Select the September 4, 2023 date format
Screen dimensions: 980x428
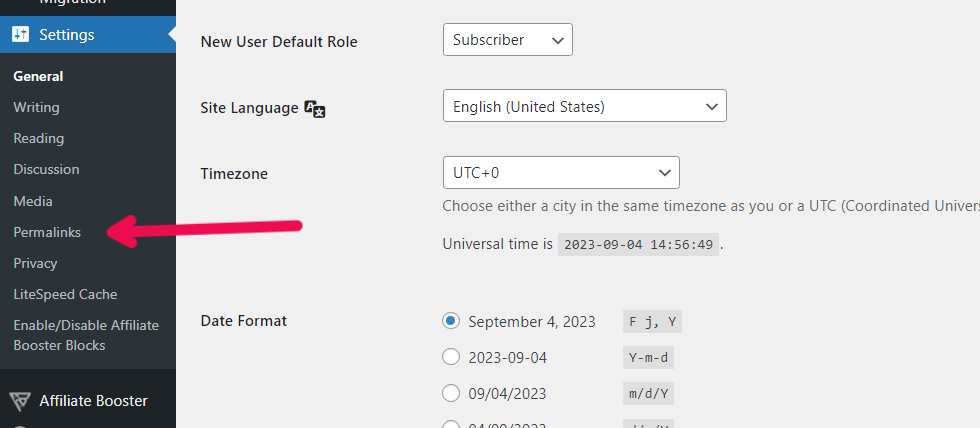click(x=451, y=321)
